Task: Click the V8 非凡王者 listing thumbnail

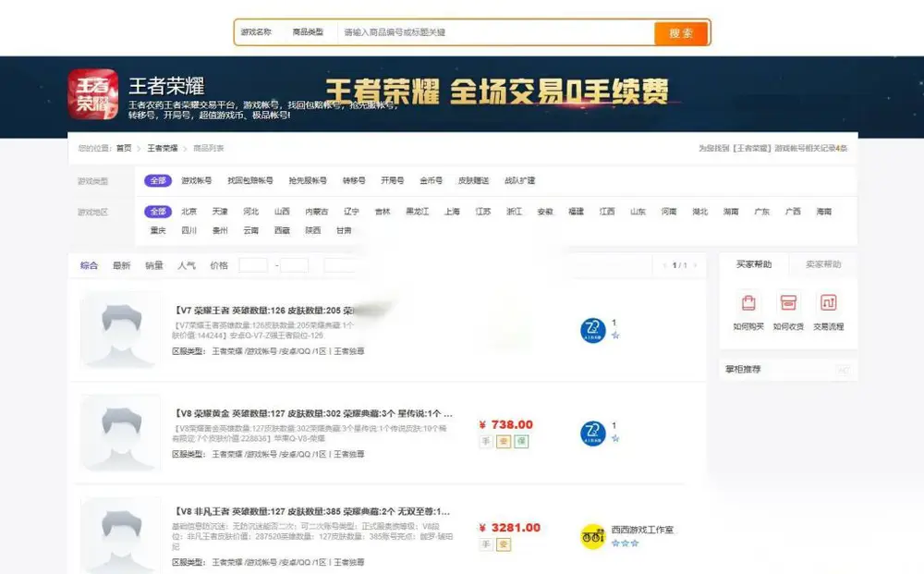Action: point(121,535)
